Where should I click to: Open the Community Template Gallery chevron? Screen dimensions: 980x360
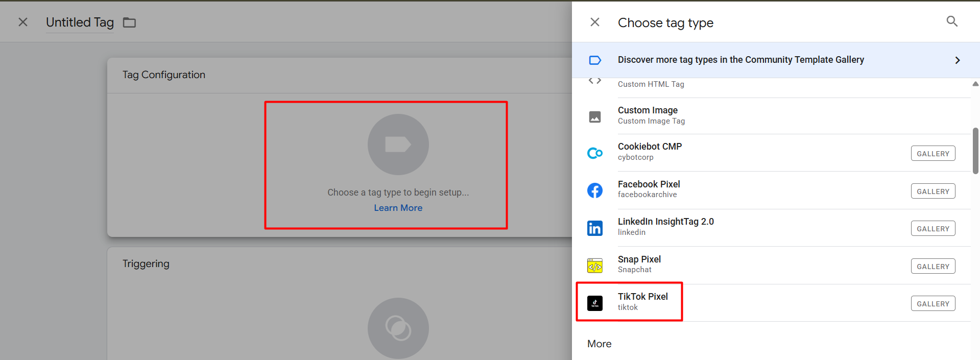tap(957, 60)
